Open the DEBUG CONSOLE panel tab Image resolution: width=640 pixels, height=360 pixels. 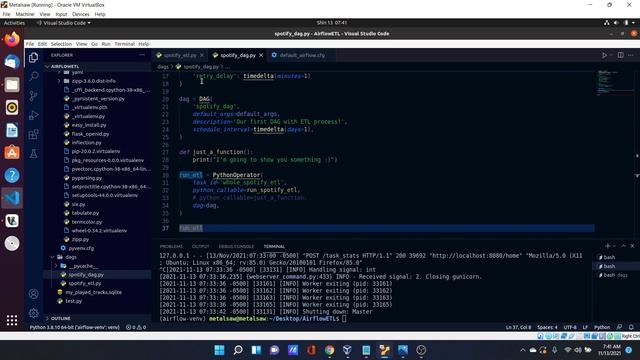coord(236,246)
